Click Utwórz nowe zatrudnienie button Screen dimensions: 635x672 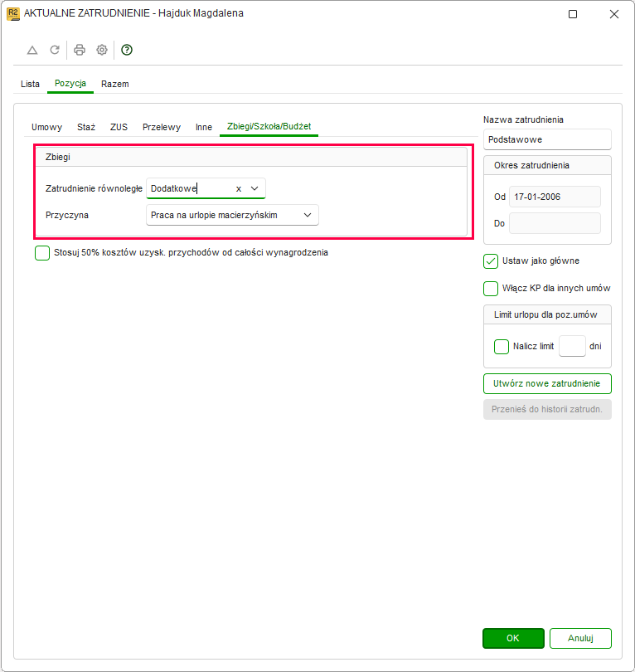click(x=547, y=383)
